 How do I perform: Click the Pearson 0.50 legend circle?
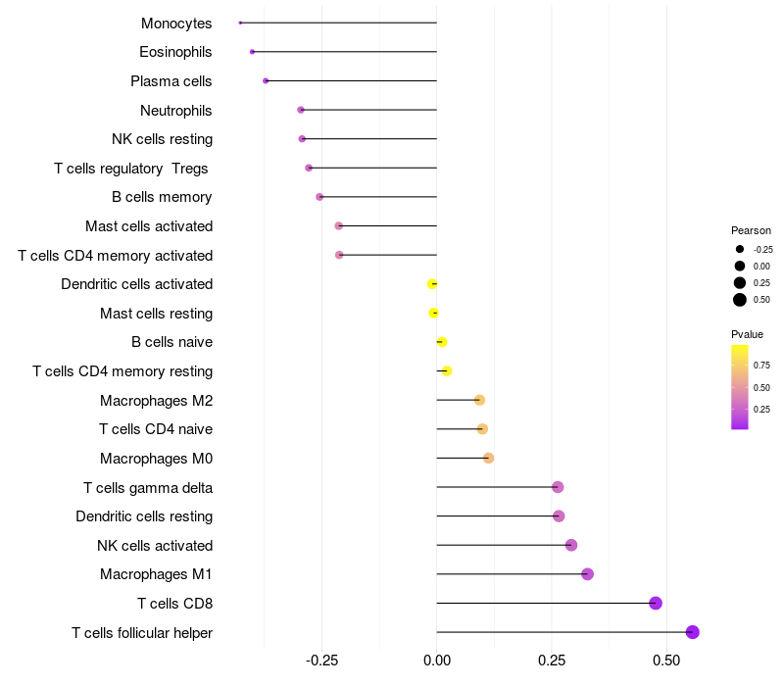click(740, 300)
